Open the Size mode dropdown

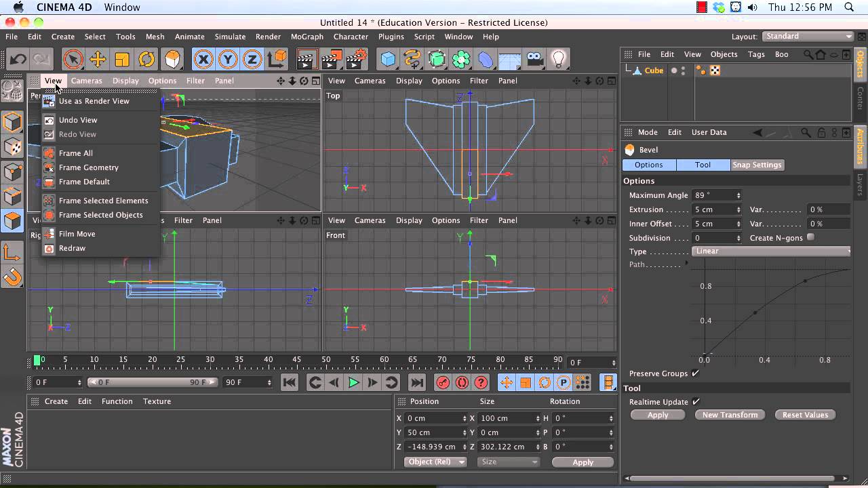pyautogui.click(x=509, y=462)
